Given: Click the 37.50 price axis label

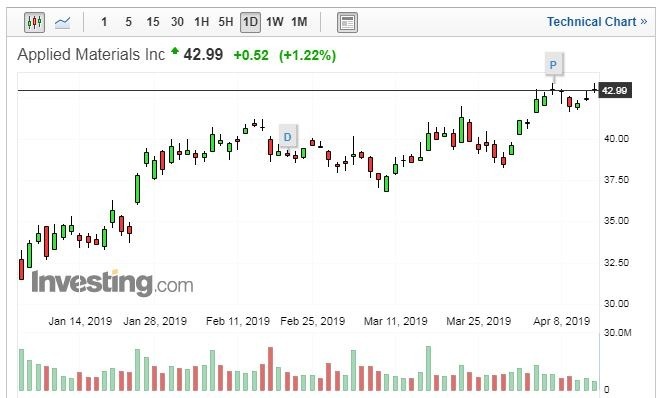Looking at the screenshot, I should click(616, 179).
